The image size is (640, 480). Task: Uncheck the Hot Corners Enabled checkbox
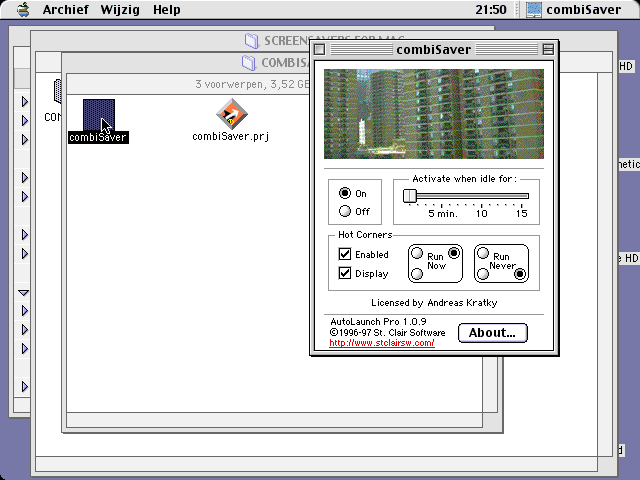(x=345, y=254)
